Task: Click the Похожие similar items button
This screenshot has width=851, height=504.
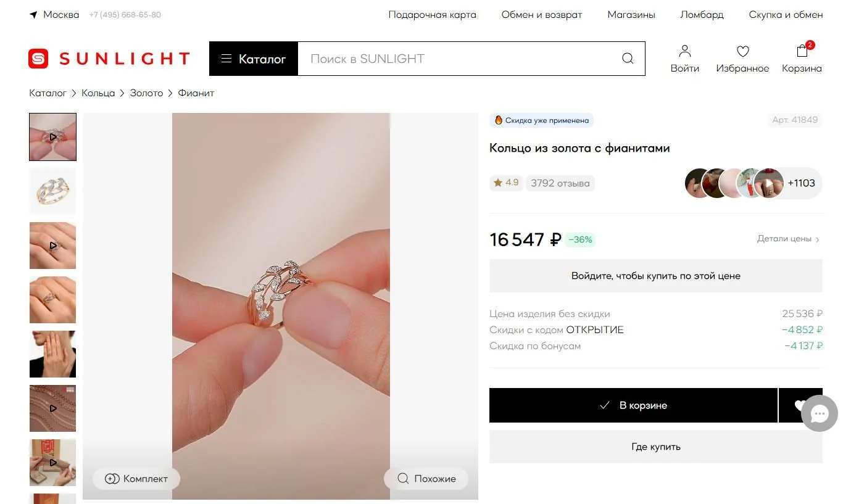Action: [426, 479]
